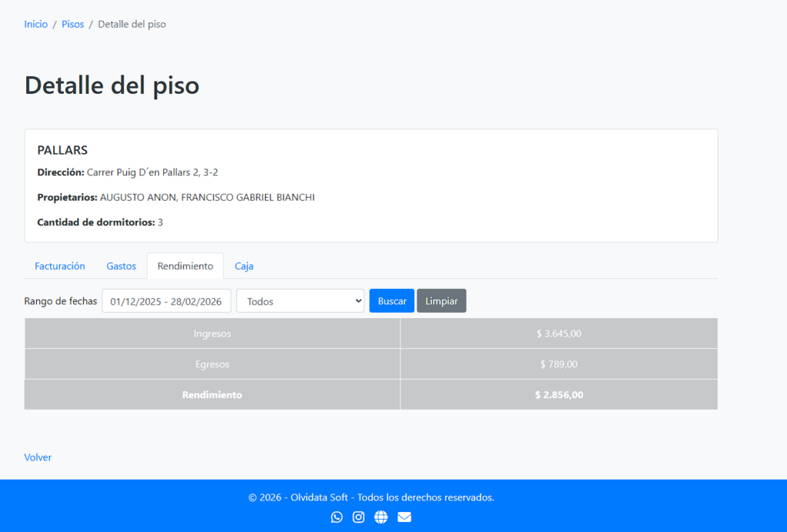Open the Gastos tab
Viewport: 787px width, 532px height.
pyautogui.click(x=121, y=266)
